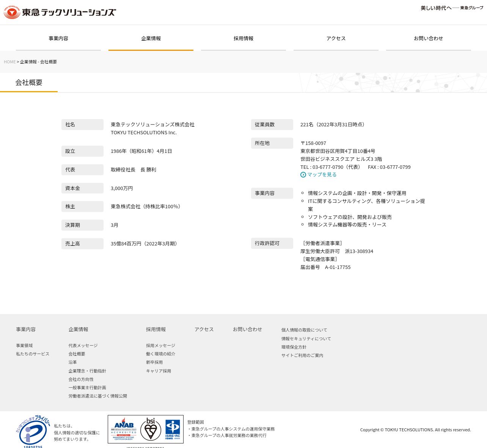This screenshot has width=487, height=448.
Task: Open the お問い合わせ navigation tab
Action: tap(429, 38)
